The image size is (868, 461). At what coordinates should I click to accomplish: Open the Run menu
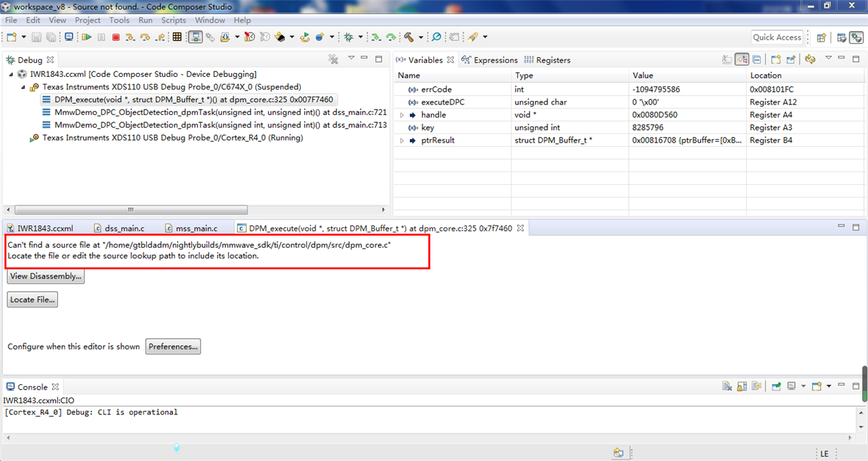[145, 20]
